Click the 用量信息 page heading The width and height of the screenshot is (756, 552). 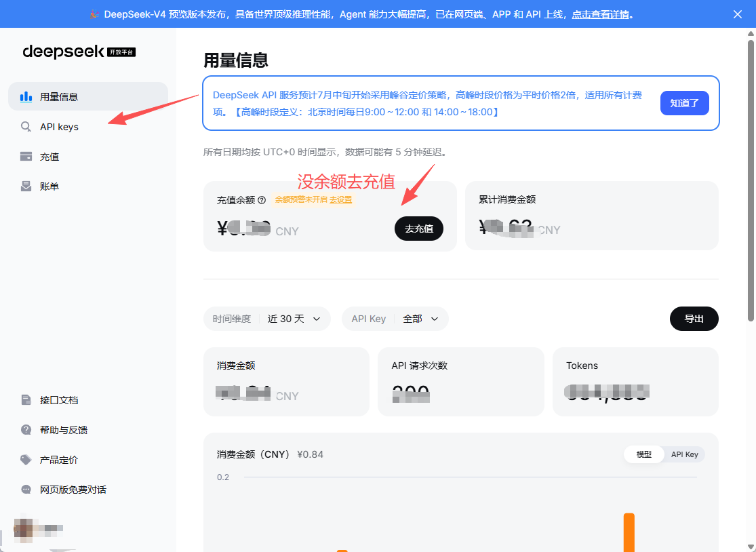click(236, 60)
